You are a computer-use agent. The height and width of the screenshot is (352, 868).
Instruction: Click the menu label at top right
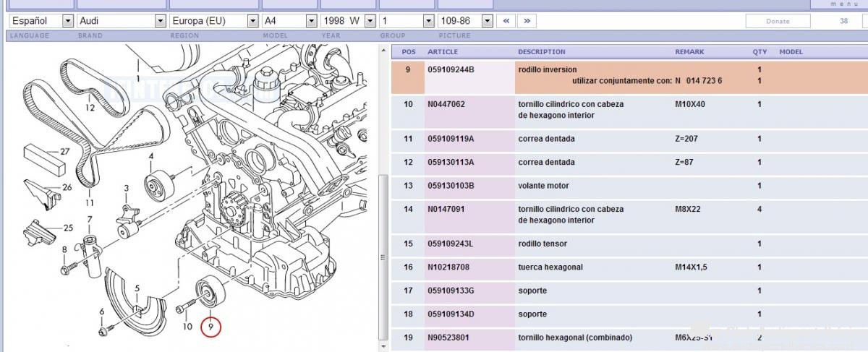point(844,4)
